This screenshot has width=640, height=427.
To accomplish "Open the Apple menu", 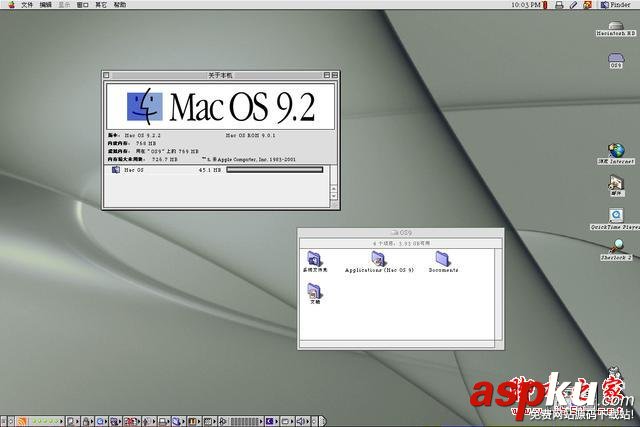I will click(11, 4).
